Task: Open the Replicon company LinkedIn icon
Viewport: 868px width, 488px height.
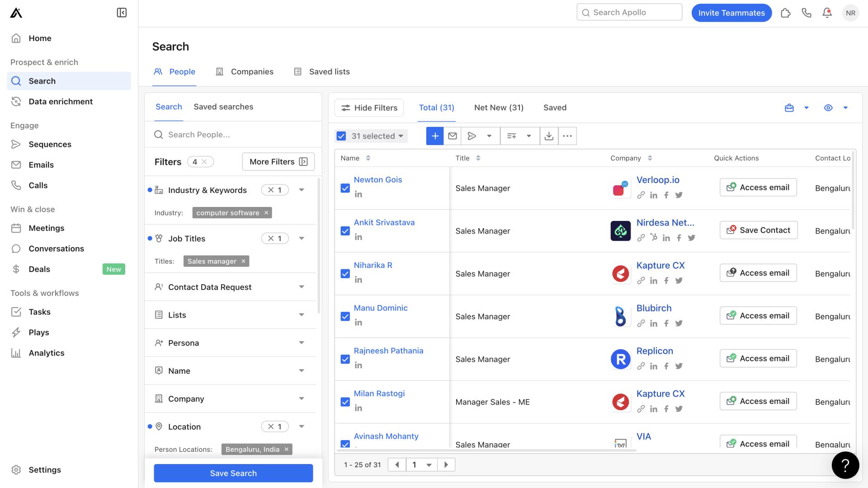Action: coord(654,366)
